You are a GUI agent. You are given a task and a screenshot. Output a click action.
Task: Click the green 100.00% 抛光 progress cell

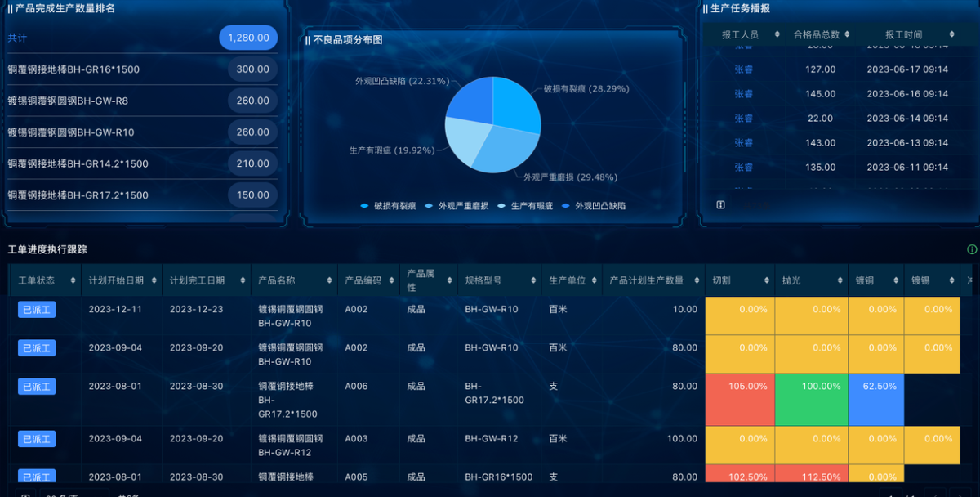tap(812, 400)
